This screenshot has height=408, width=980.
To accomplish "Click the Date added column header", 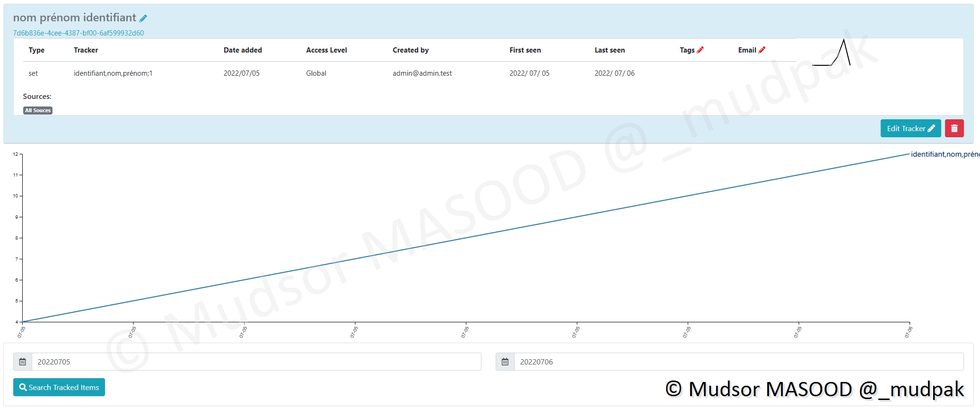I will [243, 50].
